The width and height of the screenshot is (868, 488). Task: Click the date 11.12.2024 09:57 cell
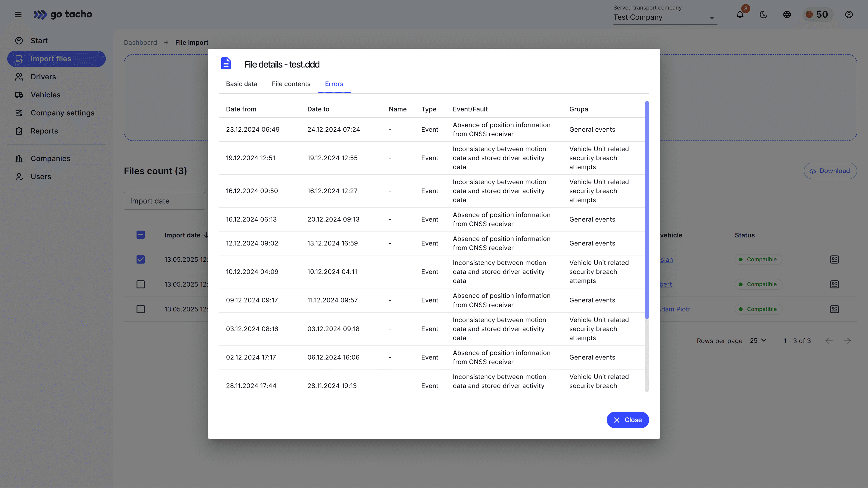point(332,300)
